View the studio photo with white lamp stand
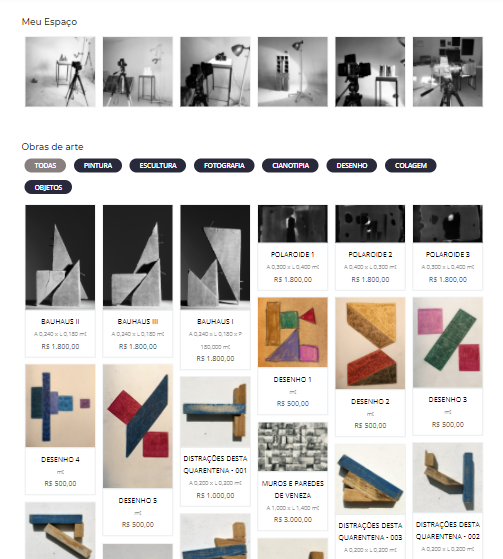 pos(293,72)
